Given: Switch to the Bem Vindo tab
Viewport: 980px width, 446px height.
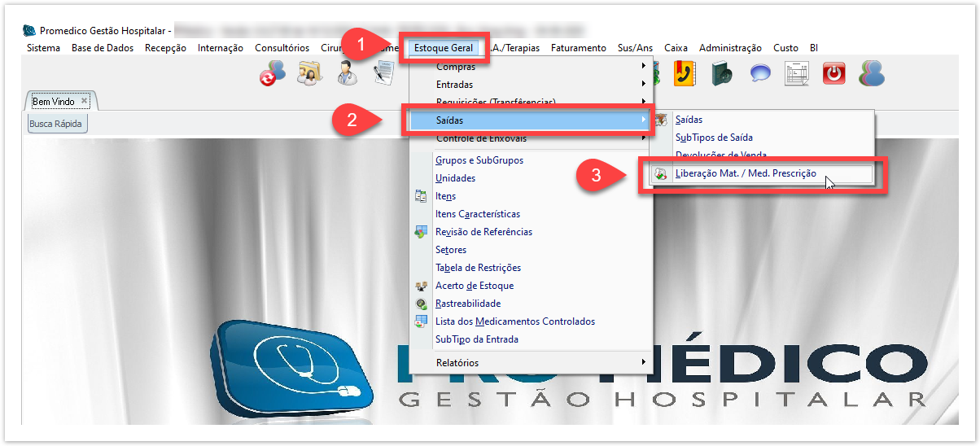Looking at the screenshot, I should (x=53, y=102).
